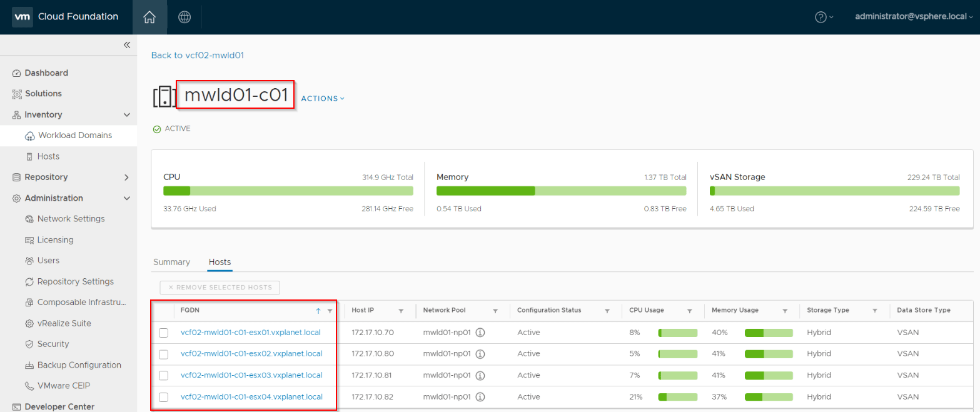Viewport: 980px width, 412px height.
Task: Click the cluster icon beside mwld01-c01 title
Action: (x=164, y=96)
